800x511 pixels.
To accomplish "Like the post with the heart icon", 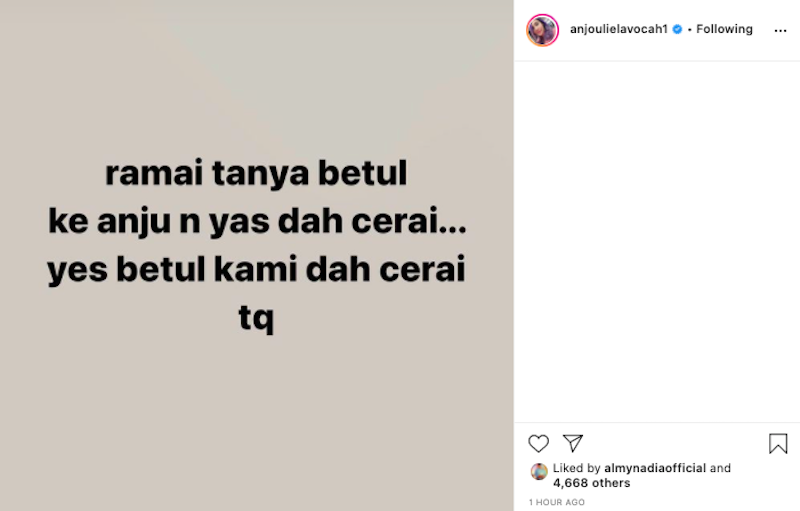I will pos(538,443).
